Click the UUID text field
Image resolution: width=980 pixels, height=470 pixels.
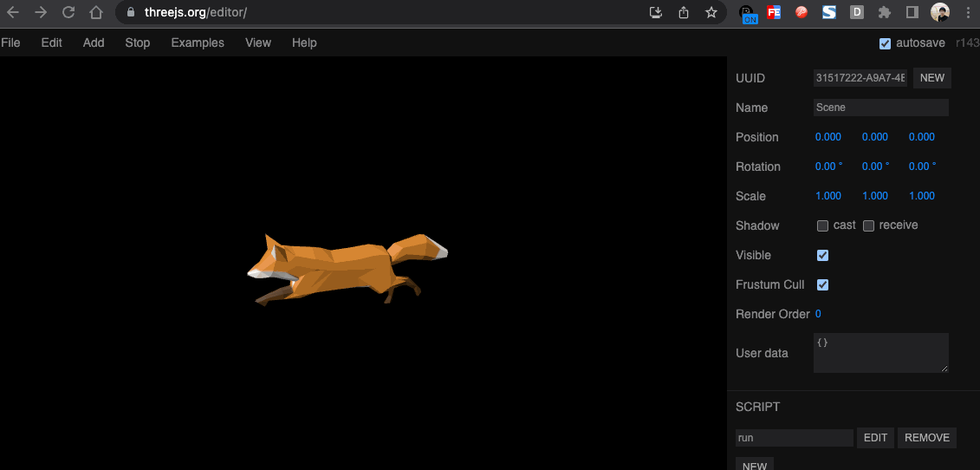click(x=860, y=78)
